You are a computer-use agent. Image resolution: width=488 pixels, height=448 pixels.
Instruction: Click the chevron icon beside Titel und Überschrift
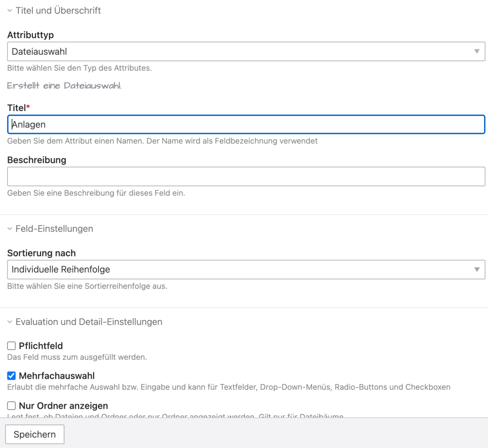pos(9,10)
